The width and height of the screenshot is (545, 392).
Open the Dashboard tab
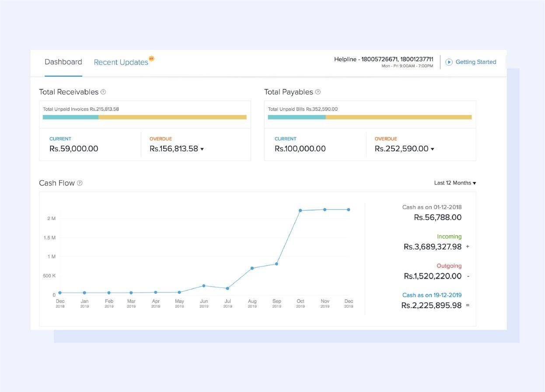point(63,62)
